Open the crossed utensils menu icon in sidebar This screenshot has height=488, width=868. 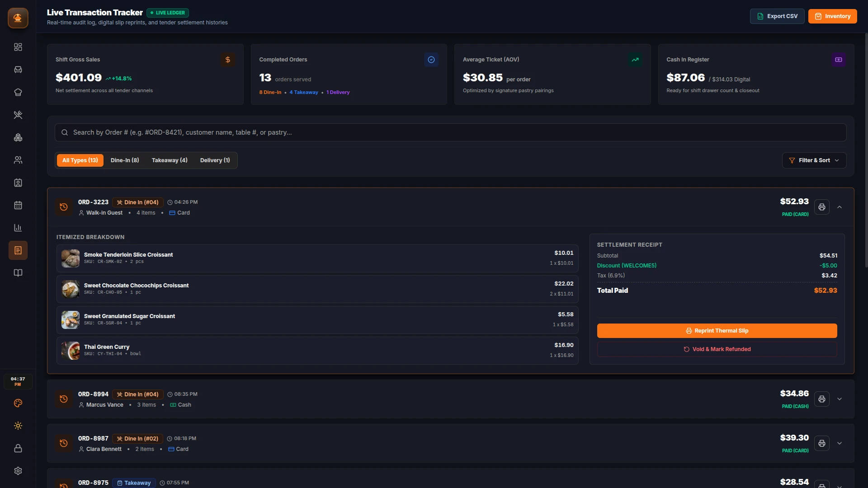pos(18,115)
